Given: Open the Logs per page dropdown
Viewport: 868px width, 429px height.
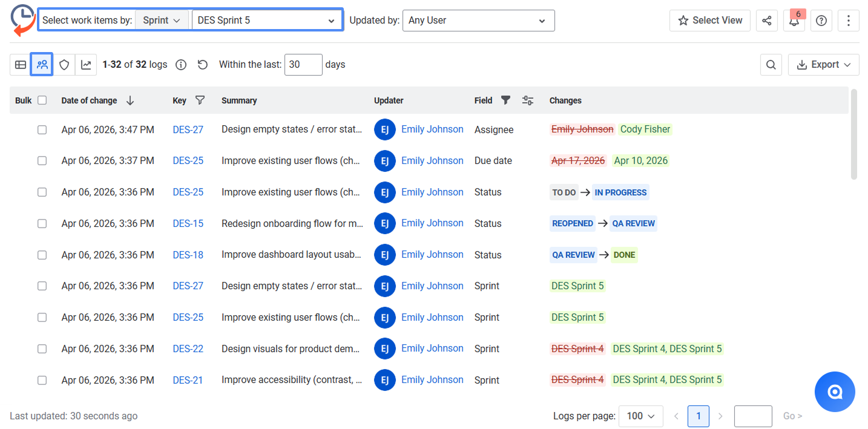Looking at the screenshot, I should tap(641, 416).
